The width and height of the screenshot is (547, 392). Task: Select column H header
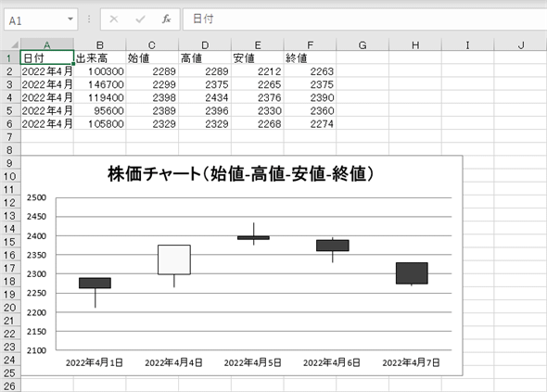[x=415, y=45]
